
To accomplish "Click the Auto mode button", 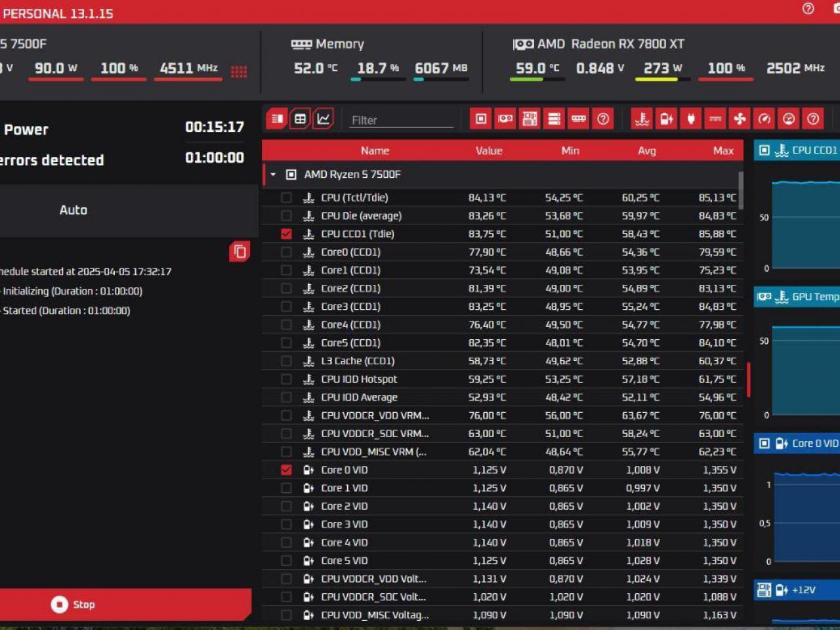I will click(73, 210).
